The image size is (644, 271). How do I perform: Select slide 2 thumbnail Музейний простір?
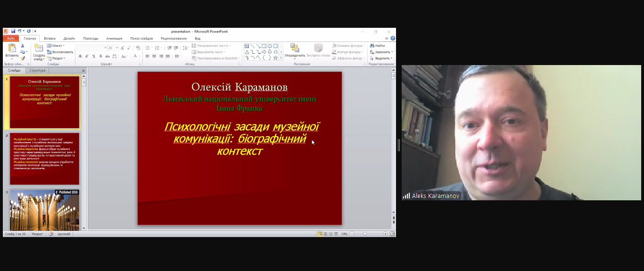[45, 159]
